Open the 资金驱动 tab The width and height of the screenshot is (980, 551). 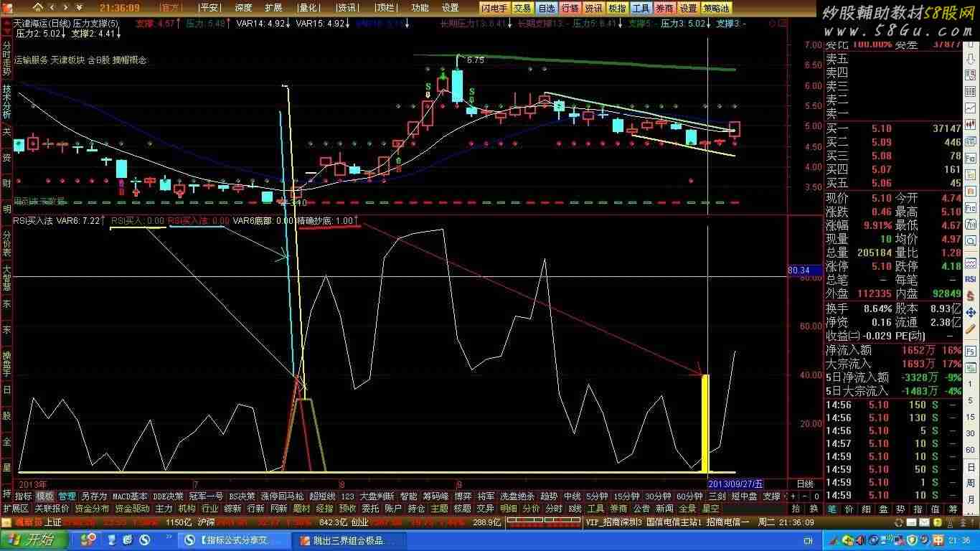(132, 509)
